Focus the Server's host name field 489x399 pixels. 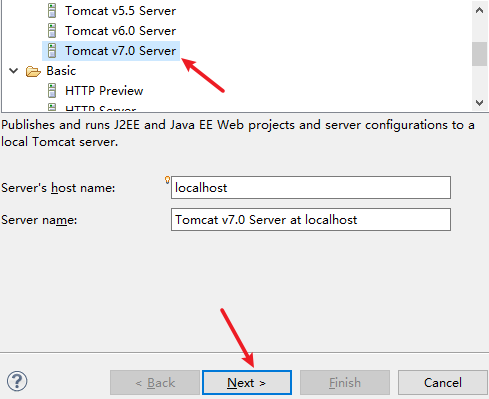point(311,188)
